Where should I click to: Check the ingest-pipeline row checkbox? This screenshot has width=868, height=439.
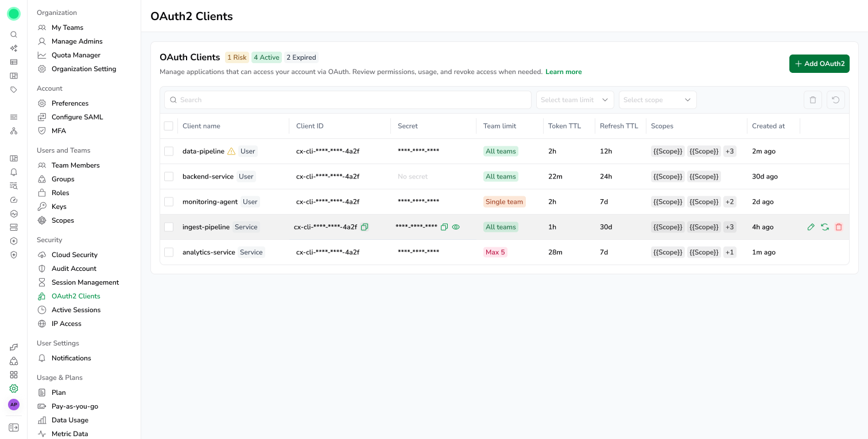[x=169, y=227]
